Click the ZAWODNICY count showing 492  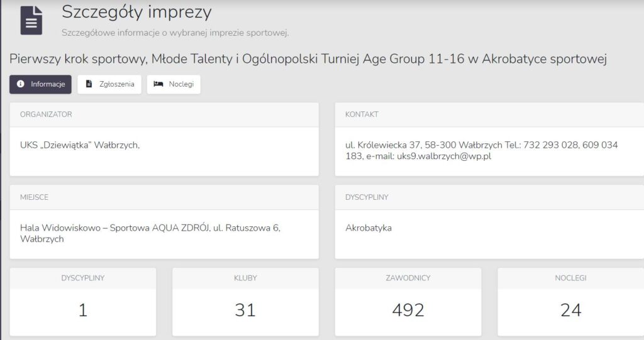pos(408,310)
